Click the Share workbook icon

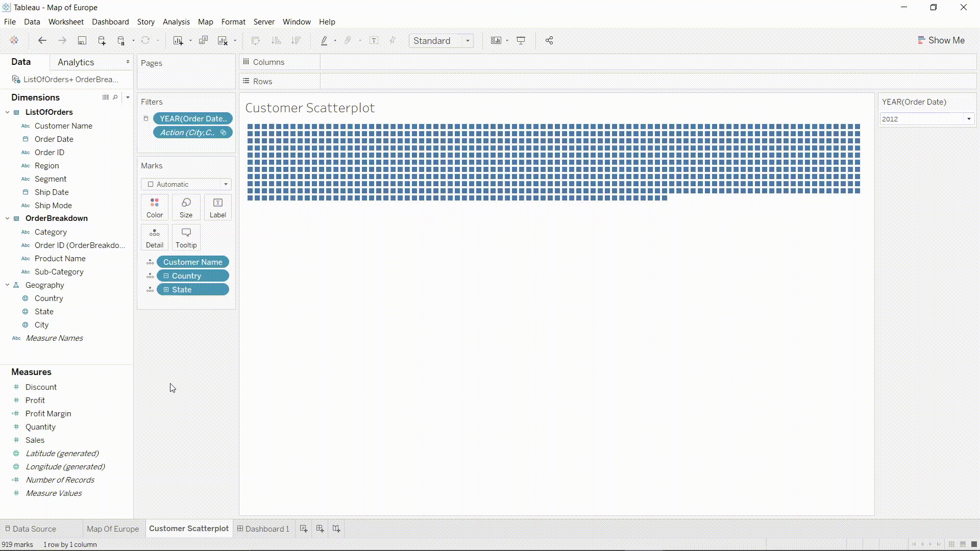click(549, 41)
